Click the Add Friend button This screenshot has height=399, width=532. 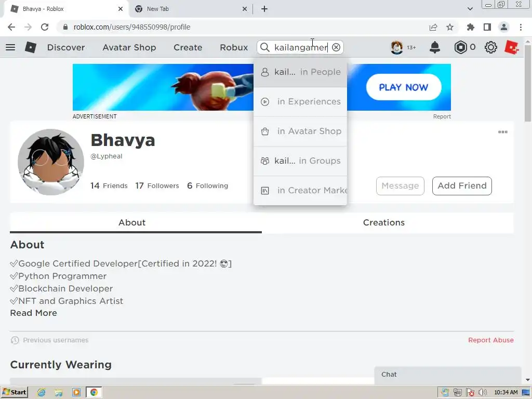(x=462, y=185)
